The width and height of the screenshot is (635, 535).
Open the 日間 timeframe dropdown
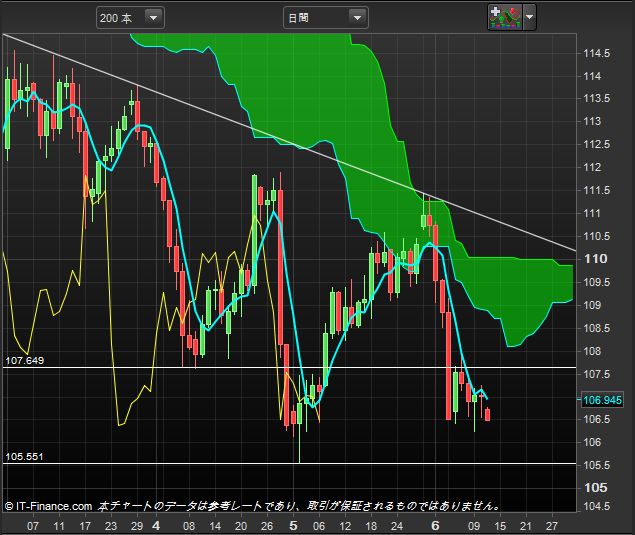click(x=326, y=18)
